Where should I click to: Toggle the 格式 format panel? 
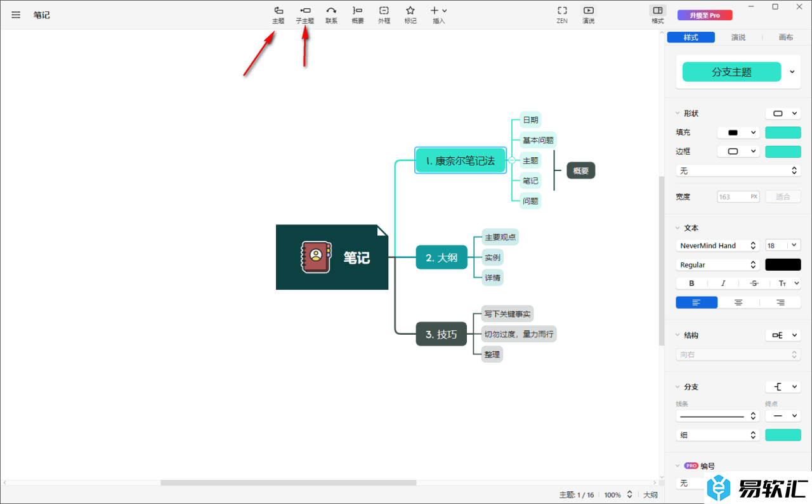(658, 15)
